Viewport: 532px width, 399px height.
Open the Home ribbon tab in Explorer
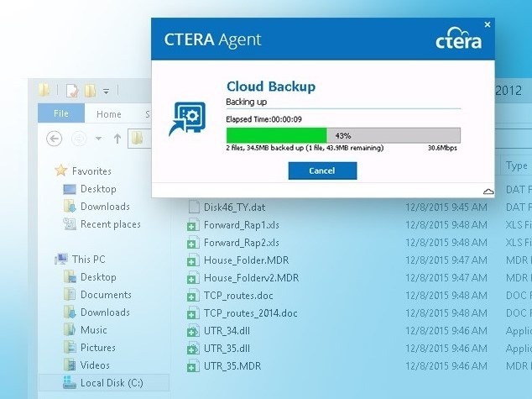coord(108,114)
